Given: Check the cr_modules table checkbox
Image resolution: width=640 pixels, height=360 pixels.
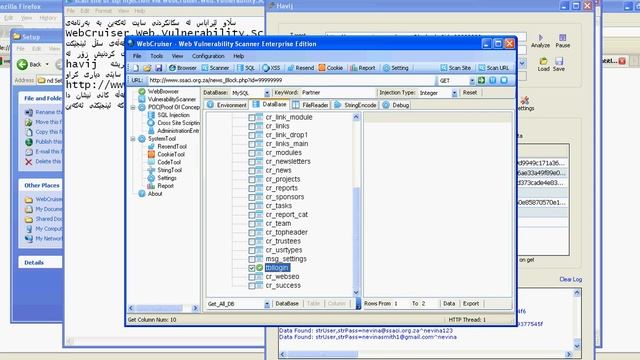Looking at the screenshot, I should [251, 153].
